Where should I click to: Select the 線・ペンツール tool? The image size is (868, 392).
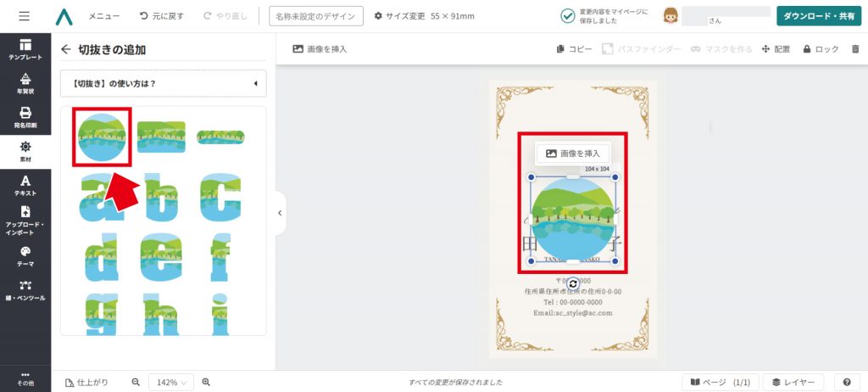point(25,290)
